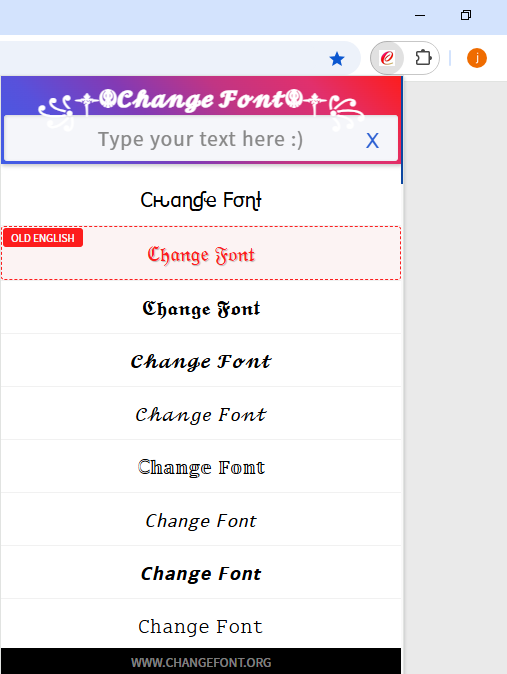The height and width of the screenshot is (674, 507).
Task: Select the first rounded 'Change Font' style
Action: click(x=201, y=200)
